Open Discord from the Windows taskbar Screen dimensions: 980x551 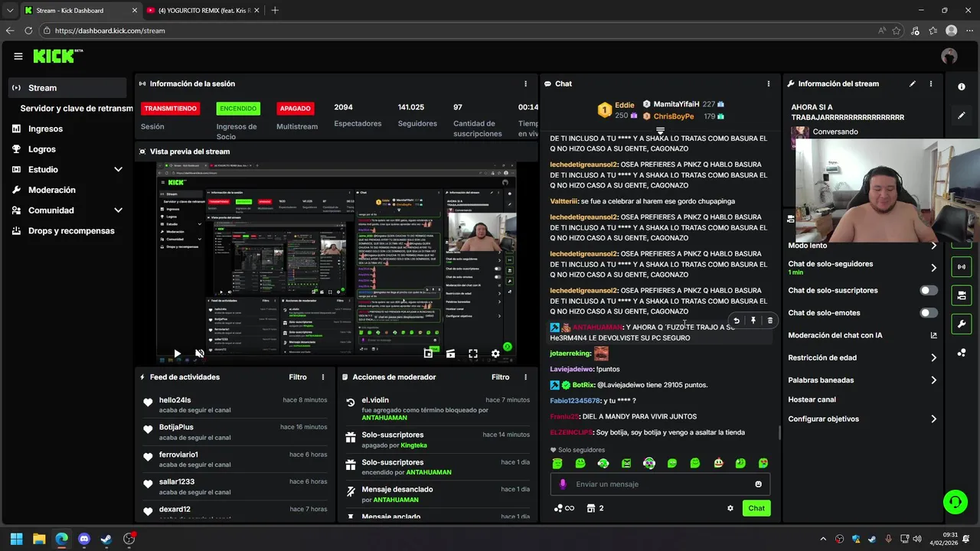(x=84, y=539)
